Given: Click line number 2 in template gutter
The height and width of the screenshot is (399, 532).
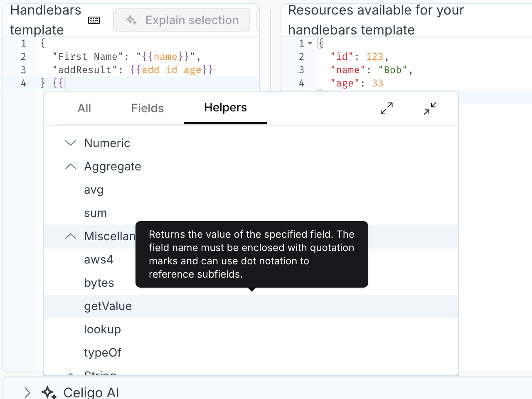Looking at the screenshot, I should click(x=23, y=57).
